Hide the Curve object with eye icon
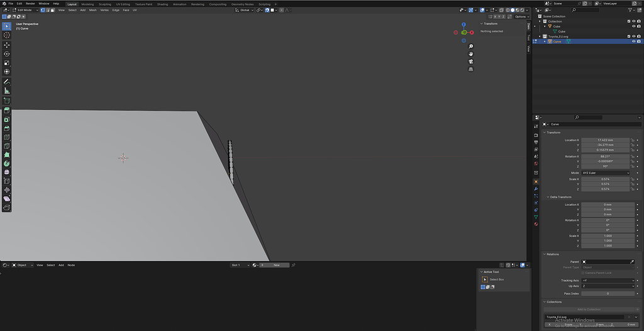Viewport: 644px width, 331px height. pyautogui.click(x=633, y=42)
